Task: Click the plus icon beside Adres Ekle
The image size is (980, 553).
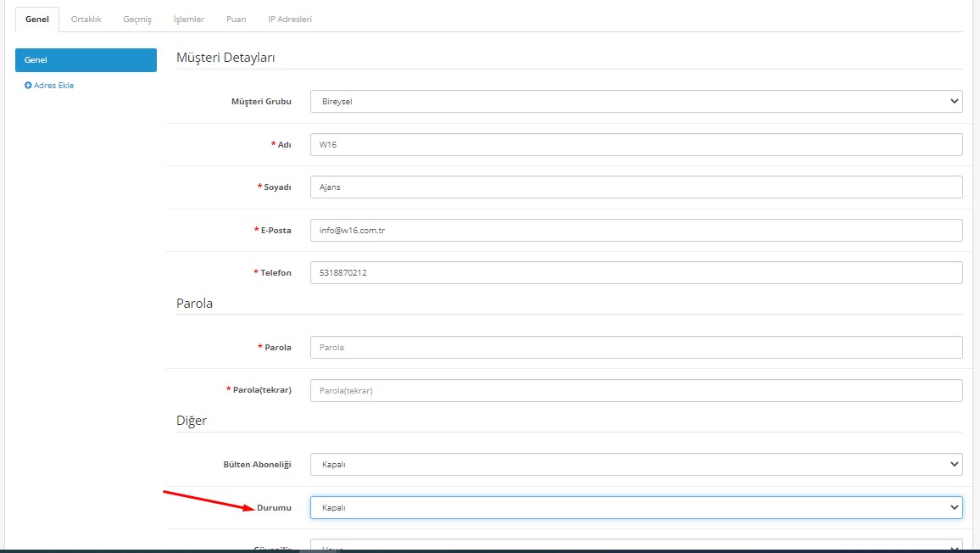Action: point(28,86)
